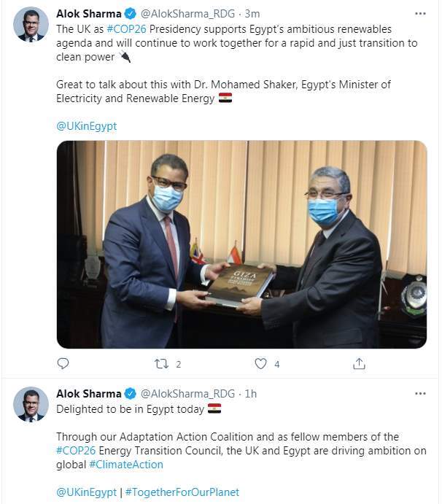Image resolution: width=442 pixels, height=504 pixels.
Task: Open the 3m timestamp of the first tweet
Action: [x=252, y=14]
